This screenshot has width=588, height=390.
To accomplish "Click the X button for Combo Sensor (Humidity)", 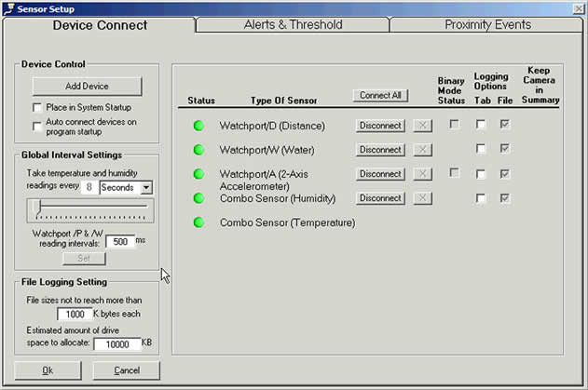I will 422,198.
